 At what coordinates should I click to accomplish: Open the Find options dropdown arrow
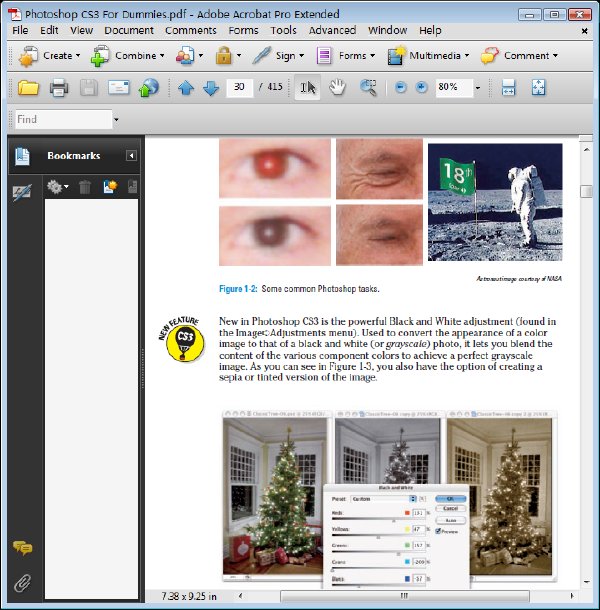[x=116, y=120]
